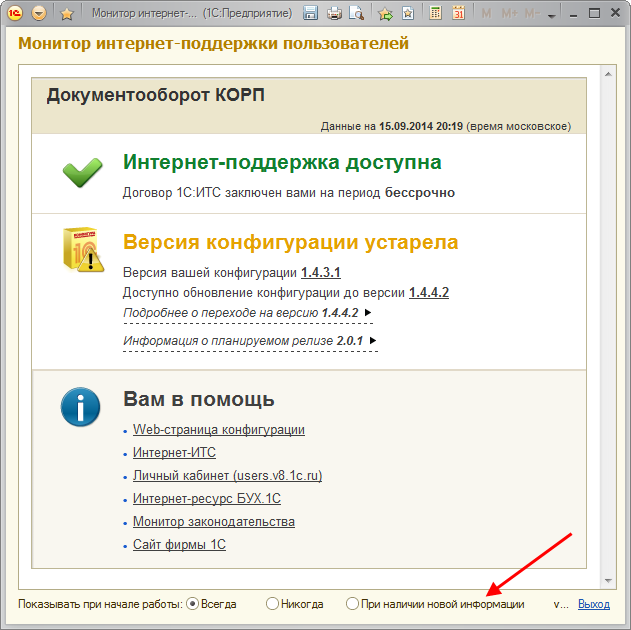Click the Документооборот КОРП heading
The image size is (631, 630).
coord(155,95)
